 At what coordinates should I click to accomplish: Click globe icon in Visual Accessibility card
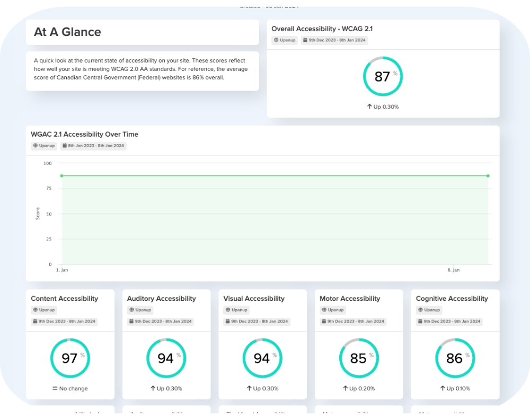(228, 310)
